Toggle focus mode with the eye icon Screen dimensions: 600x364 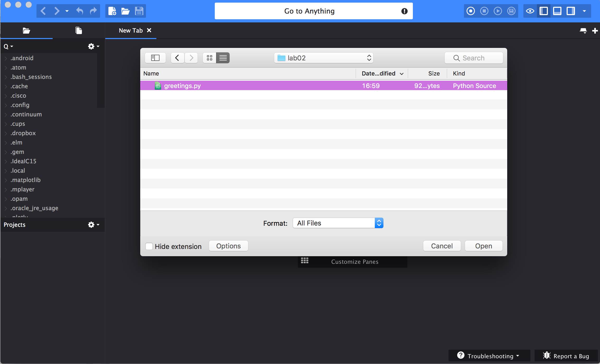click(530, 11)
